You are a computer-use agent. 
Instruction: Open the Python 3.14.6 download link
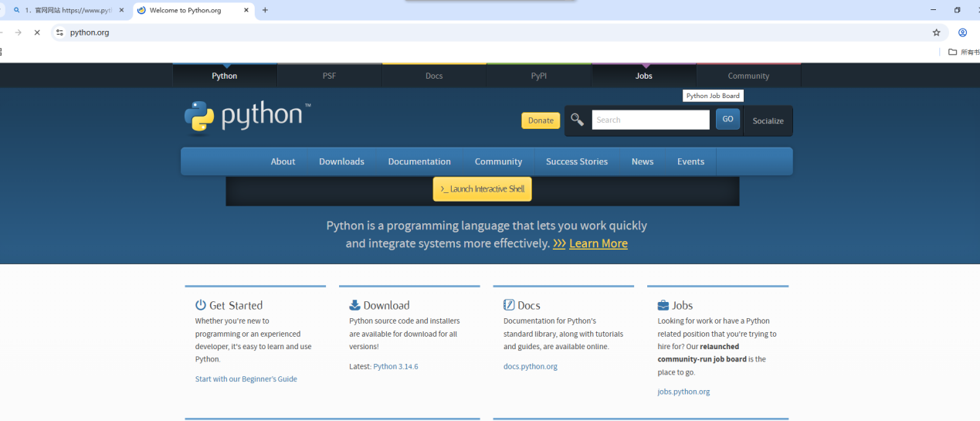(395, 366)
